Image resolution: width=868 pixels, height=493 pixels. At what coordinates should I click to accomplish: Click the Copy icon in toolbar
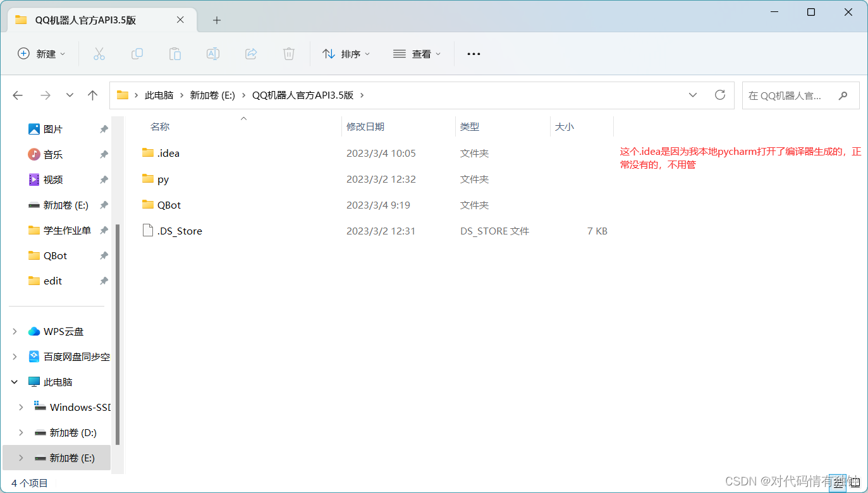point(137,54)
